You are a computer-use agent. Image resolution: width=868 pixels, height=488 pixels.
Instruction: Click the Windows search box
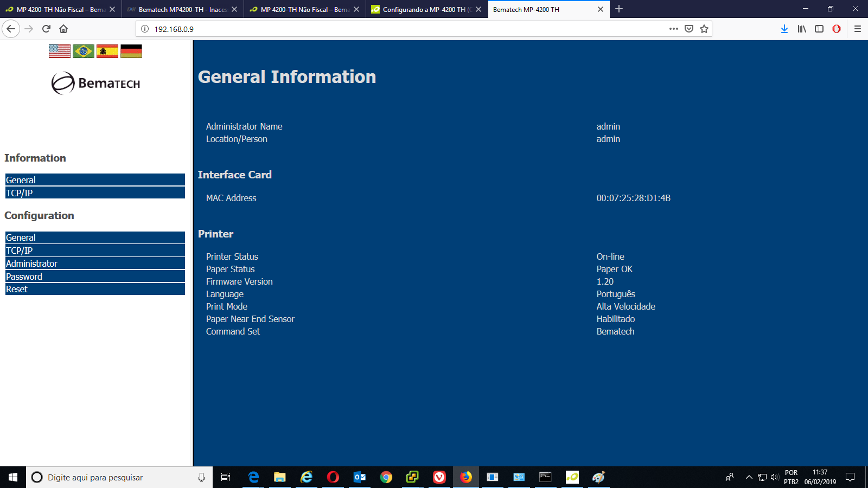(119, 477)
